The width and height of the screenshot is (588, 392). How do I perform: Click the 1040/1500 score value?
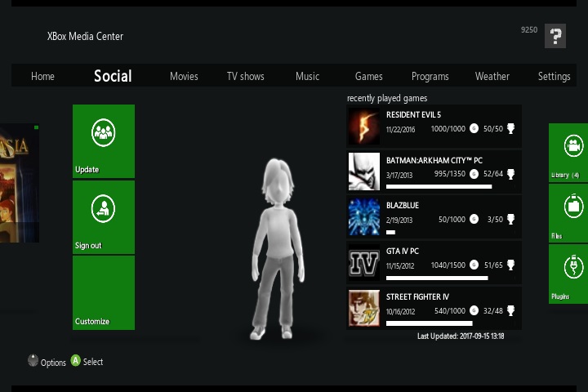coord(448,265)
